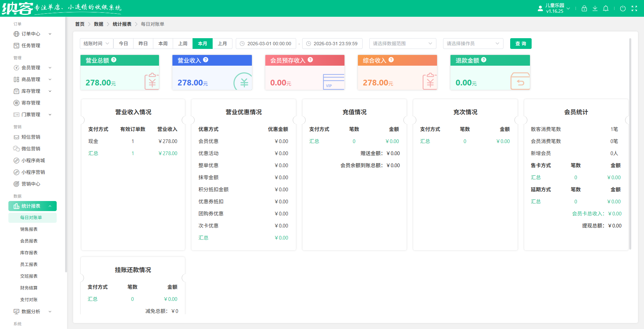Open notifications via the bell icon
The height and width of the screenshot is (329, 644).
pos(606,8)
